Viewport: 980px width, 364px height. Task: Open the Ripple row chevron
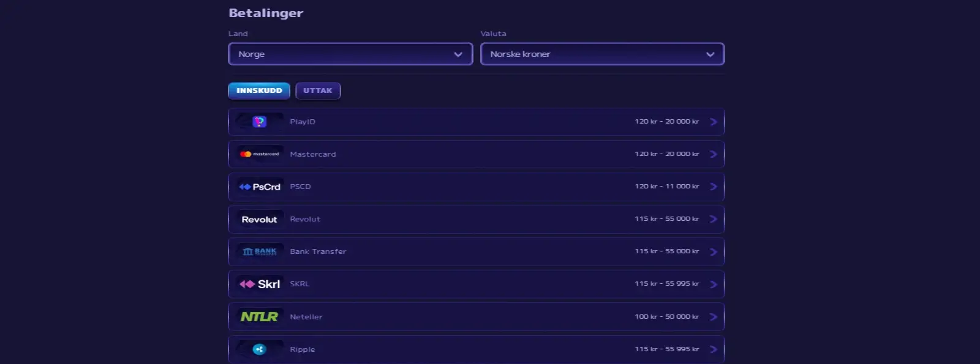click(x=713, y=349)
